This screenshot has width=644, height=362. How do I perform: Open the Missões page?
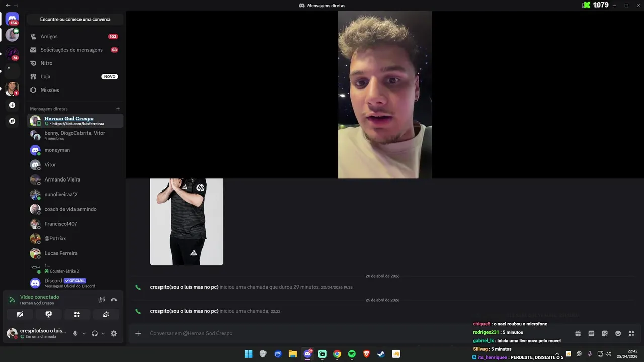click(75, 90)
